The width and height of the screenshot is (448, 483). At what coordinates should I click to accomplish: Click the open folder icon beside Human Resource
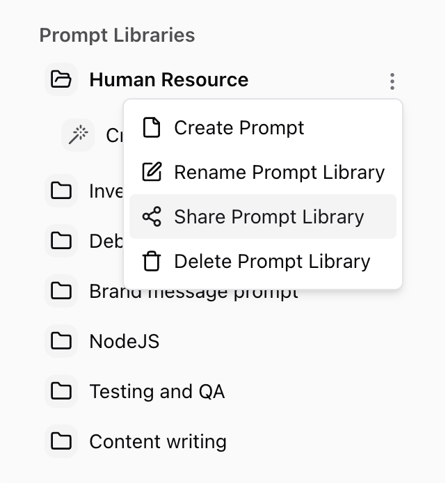pos(61,79)
